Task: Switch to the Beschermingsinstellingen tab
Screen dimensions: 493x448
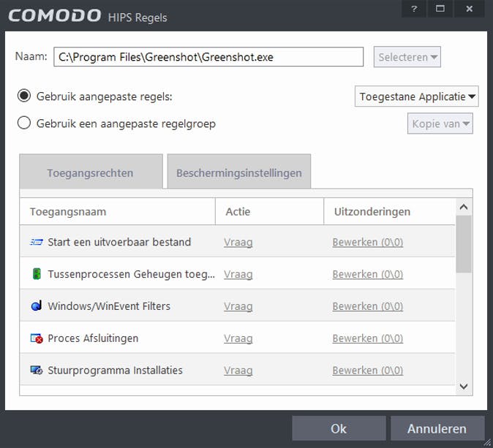Action: point(238,173)
